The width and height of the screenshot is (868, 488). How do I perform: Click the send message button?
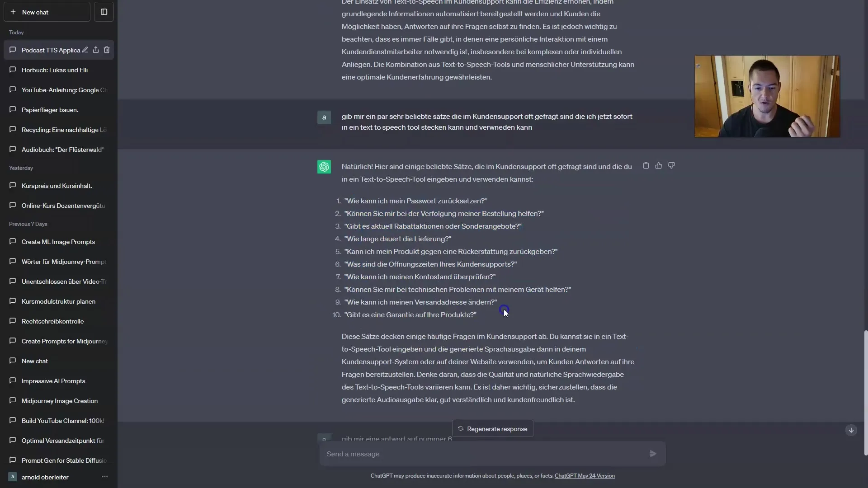[x=653, y=454]
